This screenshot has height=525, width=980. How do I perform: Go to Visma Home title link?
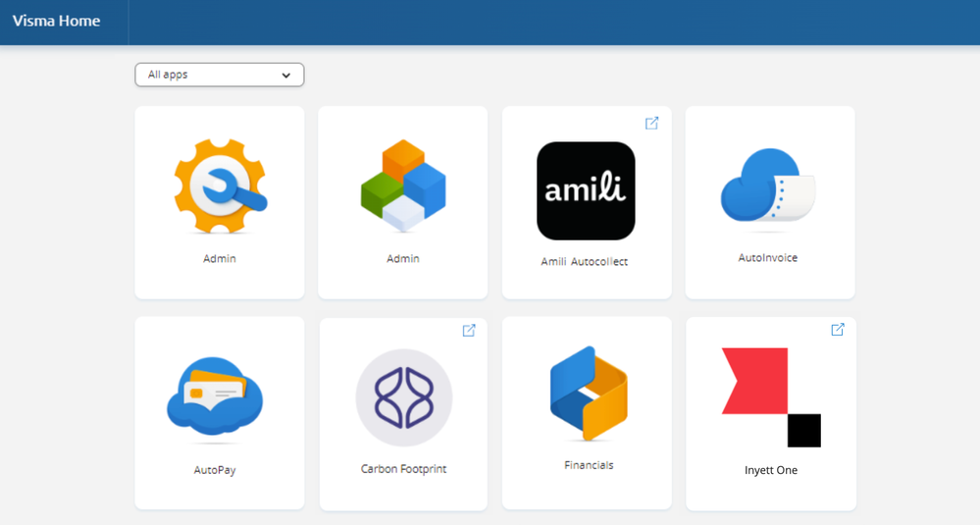point(56,21)
